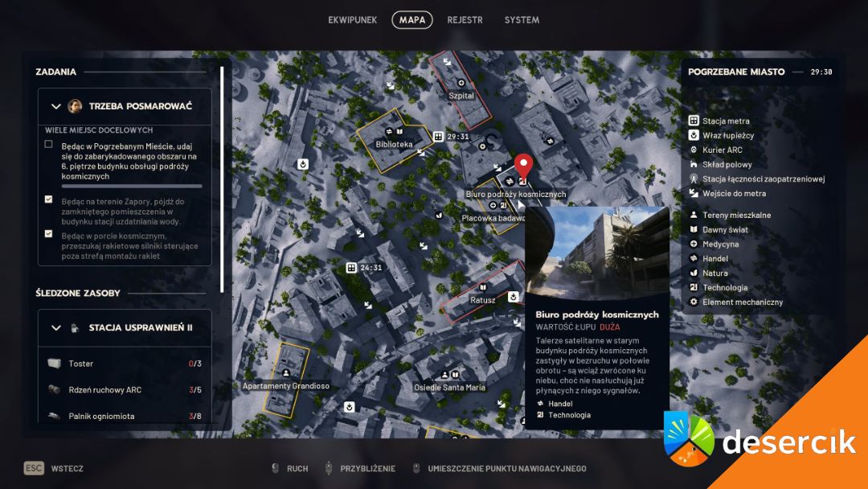Click the medical icon on the Szpital building
The height and width of the screenshot is (489, 868).
[x=461, y=82]
